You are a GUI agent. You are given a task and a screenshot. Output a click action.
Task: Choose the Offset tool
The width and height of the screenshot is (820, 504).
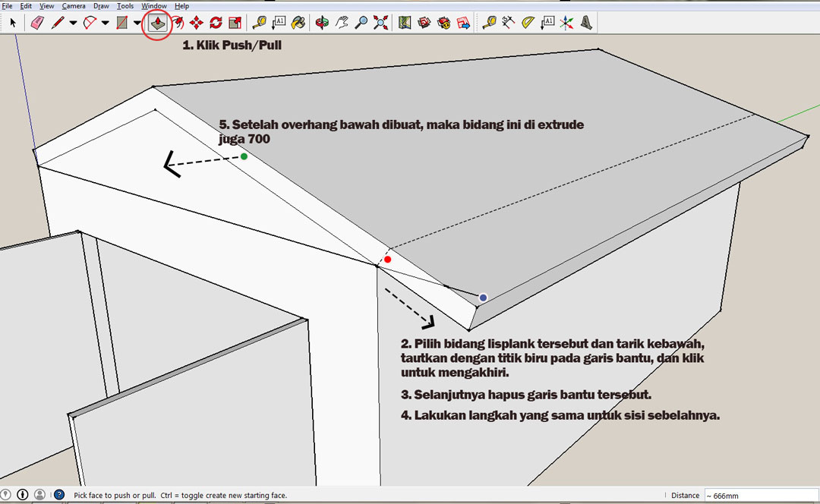tap(178, 23)
